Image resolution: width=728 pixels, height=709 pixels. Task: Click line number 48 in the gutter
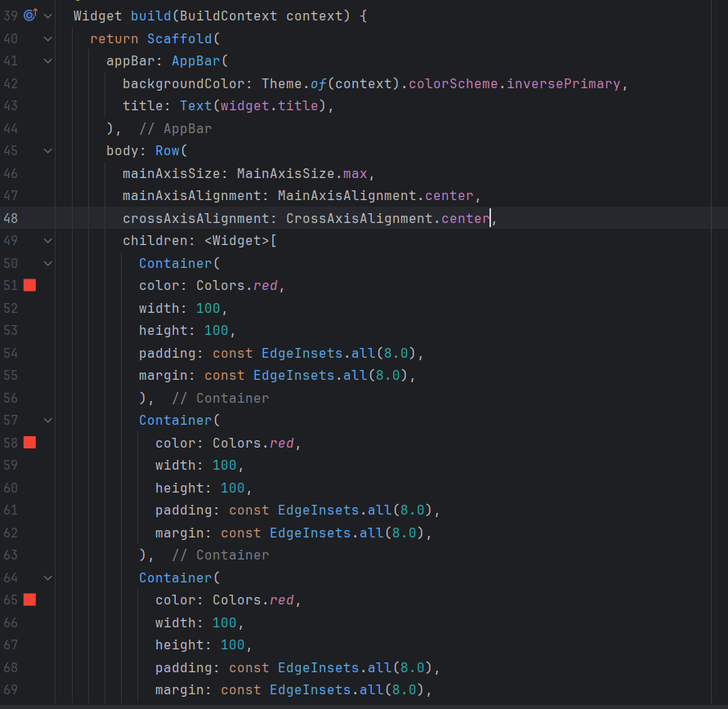pos(11,218)
